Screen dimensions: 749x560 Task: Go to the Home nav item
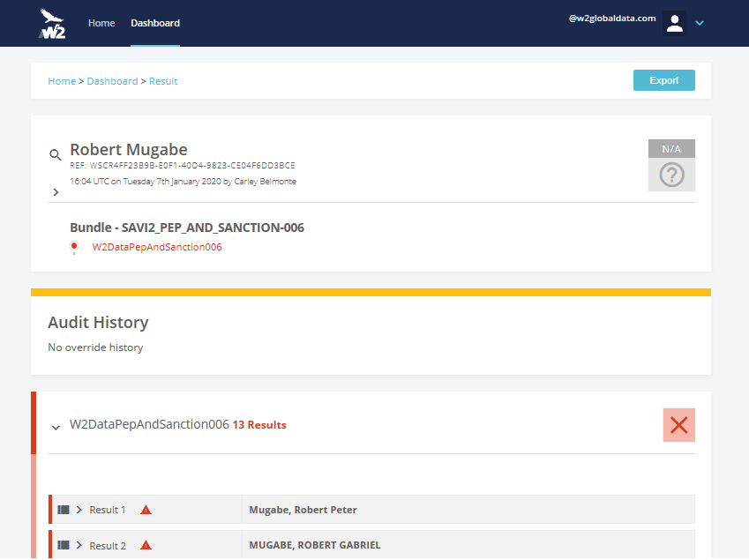(101, 23)
